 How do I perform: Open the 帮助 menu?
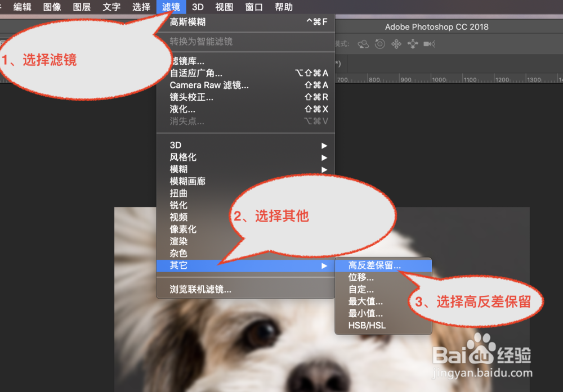(283, 7)
